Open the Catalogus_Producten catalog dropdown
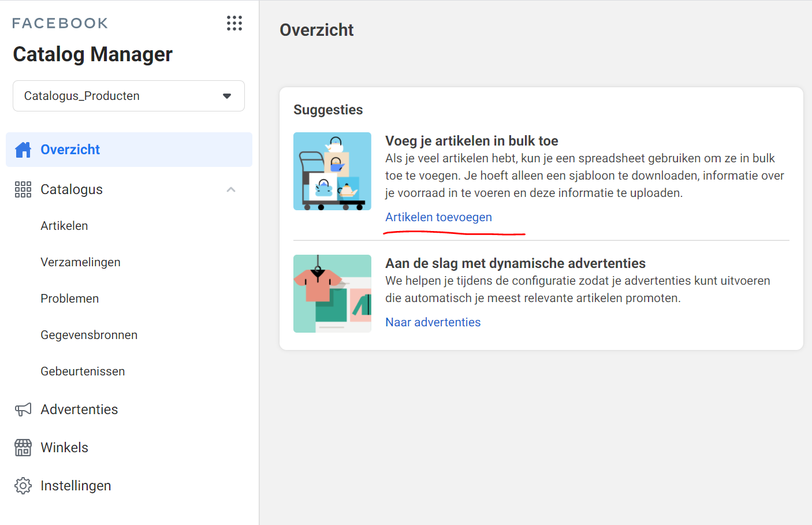The height and width of the screenshot is (525, 812). tap(129, 96)
